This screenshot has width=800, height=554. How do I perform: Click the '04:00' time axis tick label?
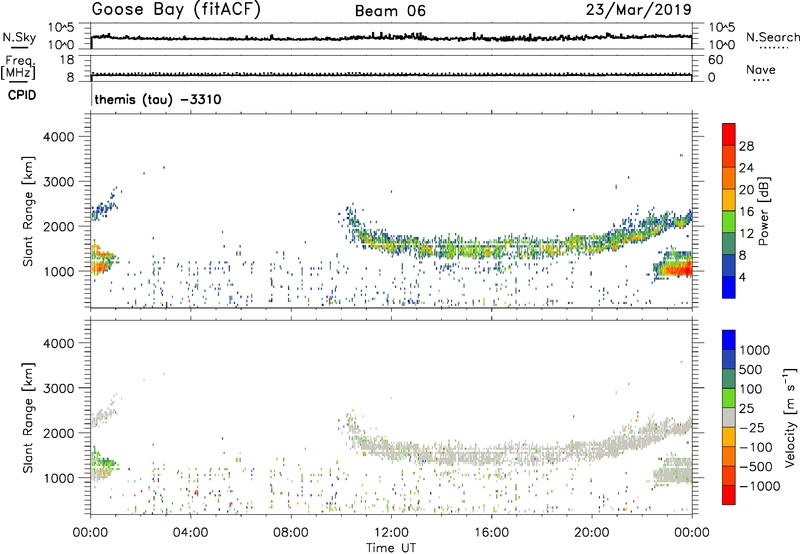tap(190, 533)
